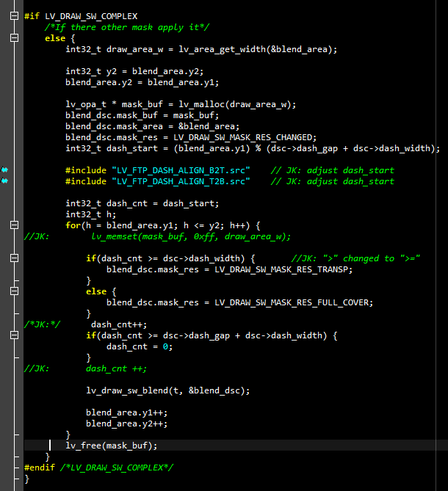Click the line int32_t y2 = blend_area.y2;
The width and height of the screenshot is (448, 491).
134,71
